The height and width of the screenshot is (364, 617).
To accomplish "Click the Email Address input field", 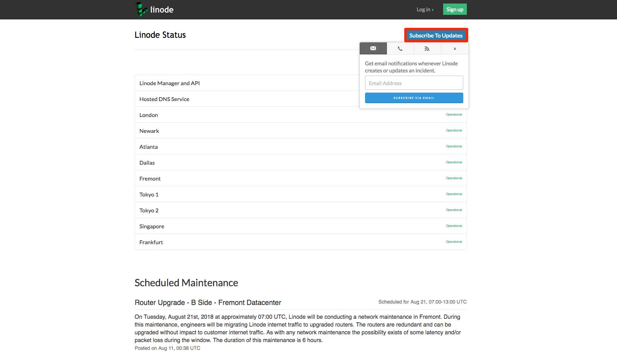I will [414, 82].
